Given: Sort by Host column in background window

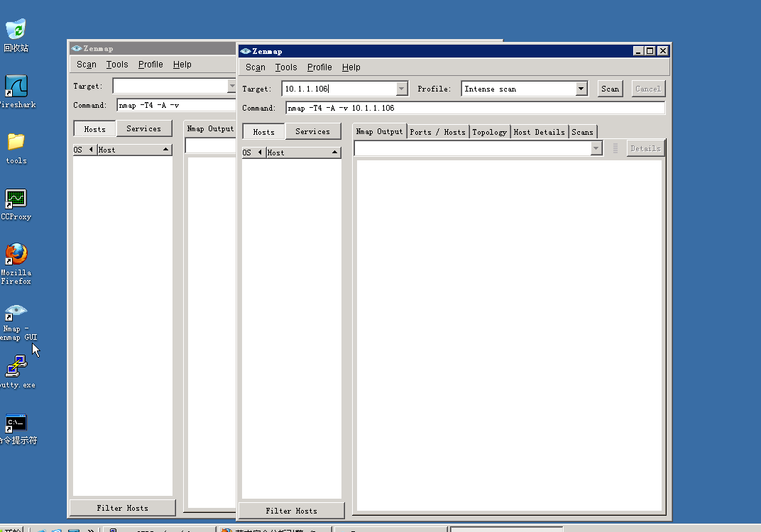Looking at the screenshot, I should click(x=134, y=150).
